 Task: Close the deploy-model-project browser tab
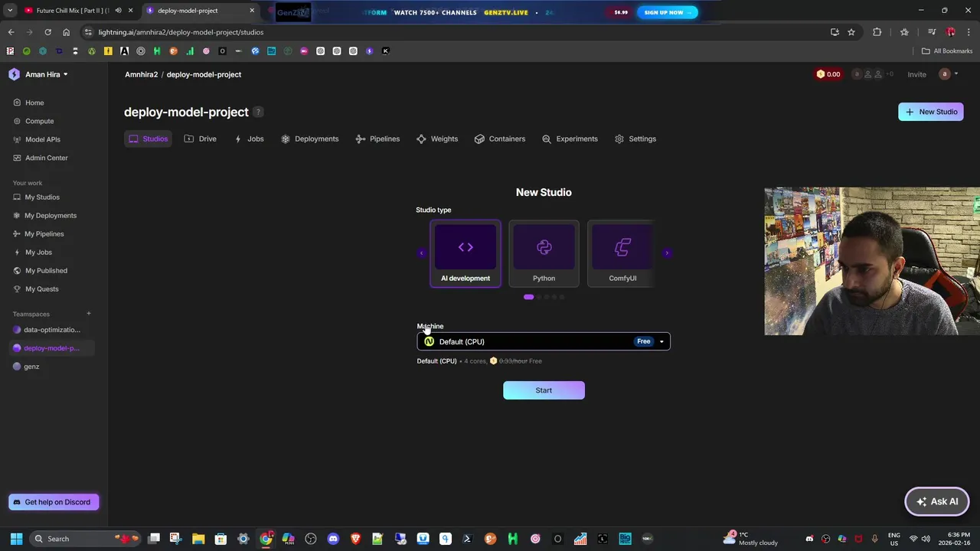point(253,11)
